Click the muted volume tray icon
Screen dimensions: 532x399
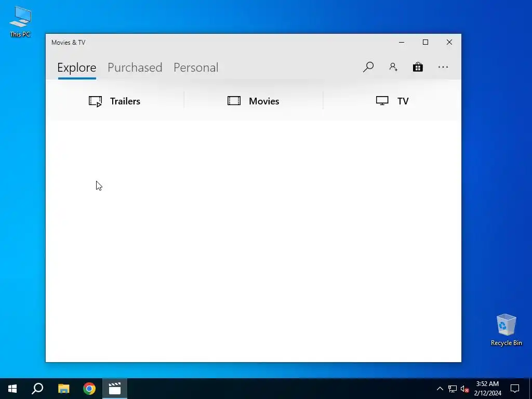point(464,389)
